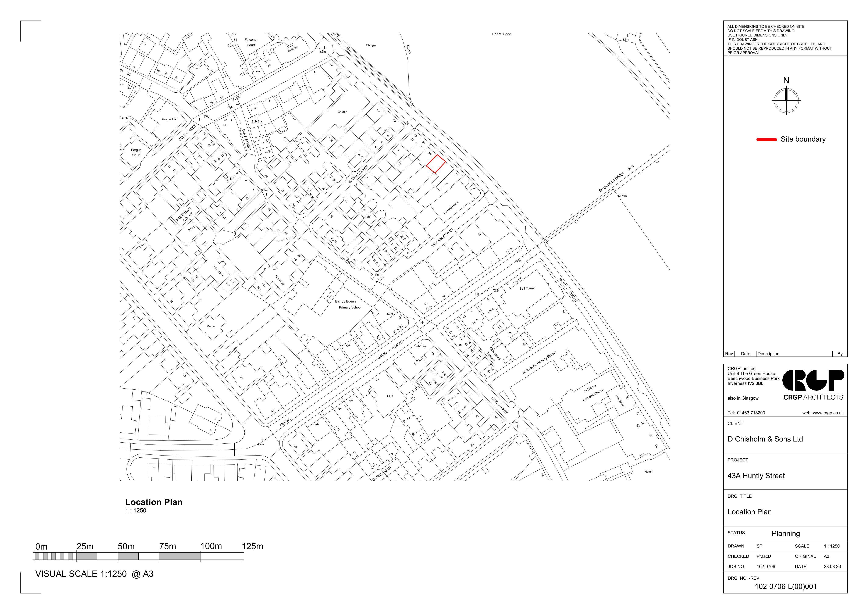
Task: Click the project name '43A Huntly Street'
Action: [756, 476]
